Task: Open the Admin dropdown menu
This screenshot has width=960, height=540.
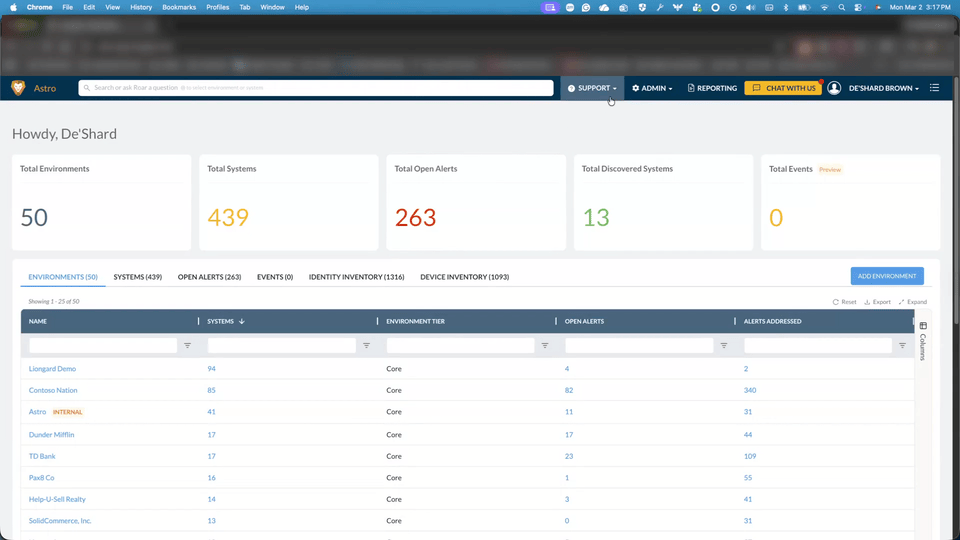Action: [x=652, y=88]
